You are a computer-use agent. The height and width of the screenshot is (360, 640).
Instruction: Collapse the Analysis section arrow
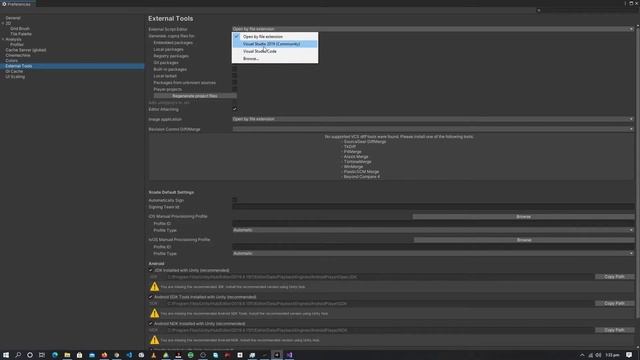[x=3, y=39]
